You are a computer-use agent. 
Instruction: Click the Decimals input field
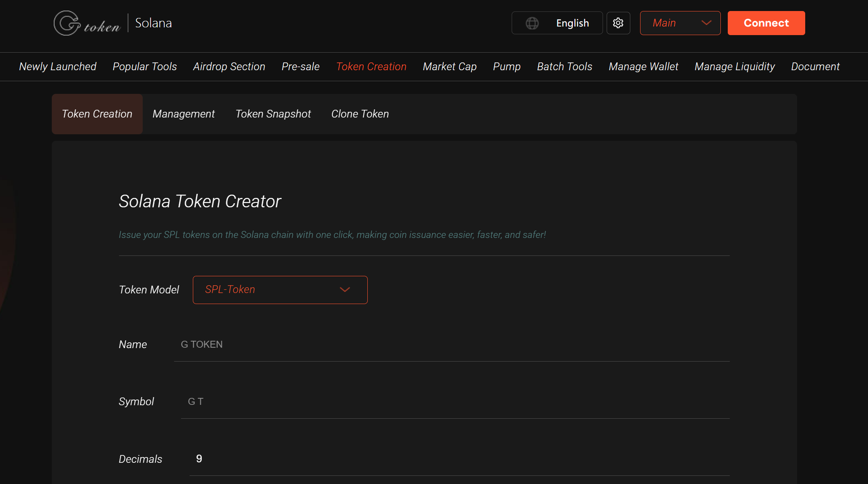pyautogui.click(x=459, y=459)
